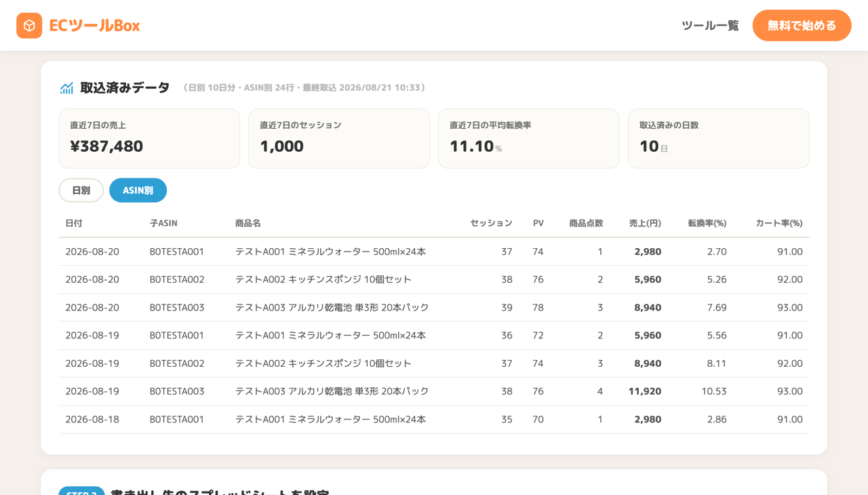Click the 1,000 sessions value

[x=281, y=146]
